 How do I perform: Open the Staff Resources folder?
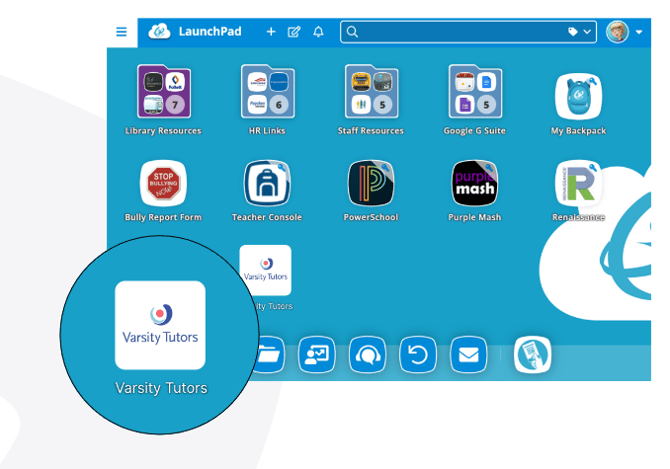coord(371,91)
